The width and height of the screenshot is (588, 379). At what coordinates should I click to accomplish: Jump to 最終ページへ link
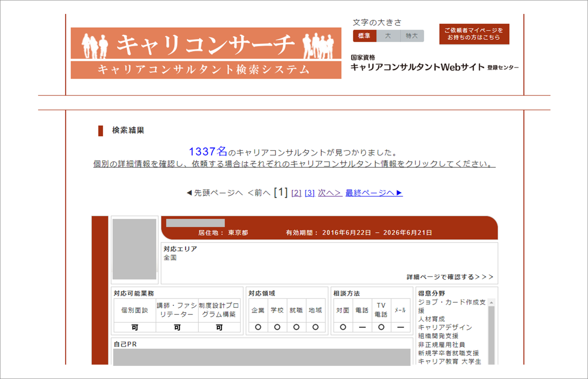pos(373,193)
